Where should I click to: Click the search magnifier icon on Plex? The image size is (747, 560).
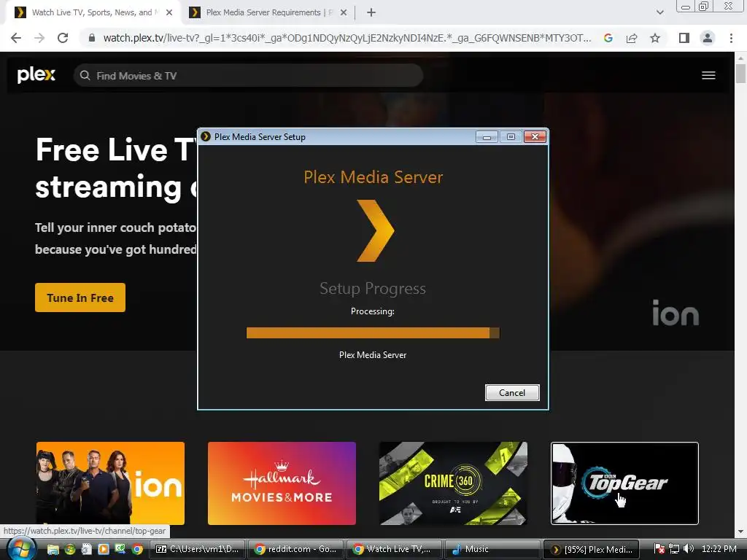(85, 75)
